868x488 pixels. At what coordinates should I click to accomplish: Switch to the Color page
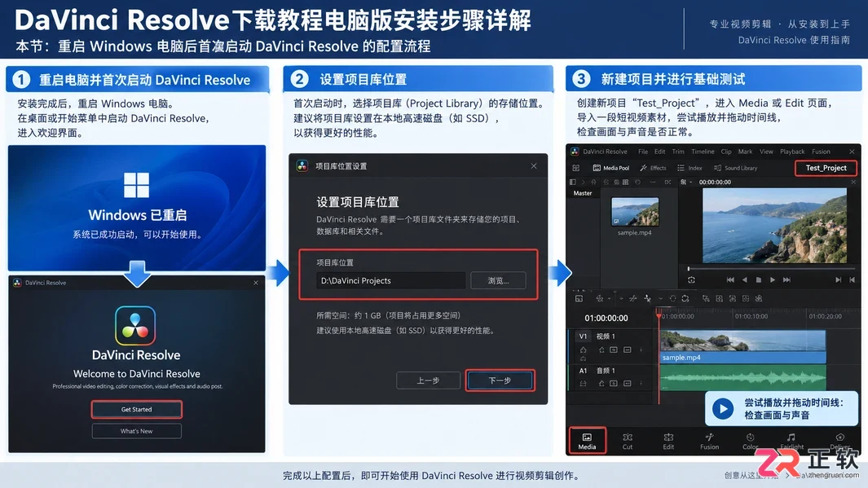coord(750,442)
